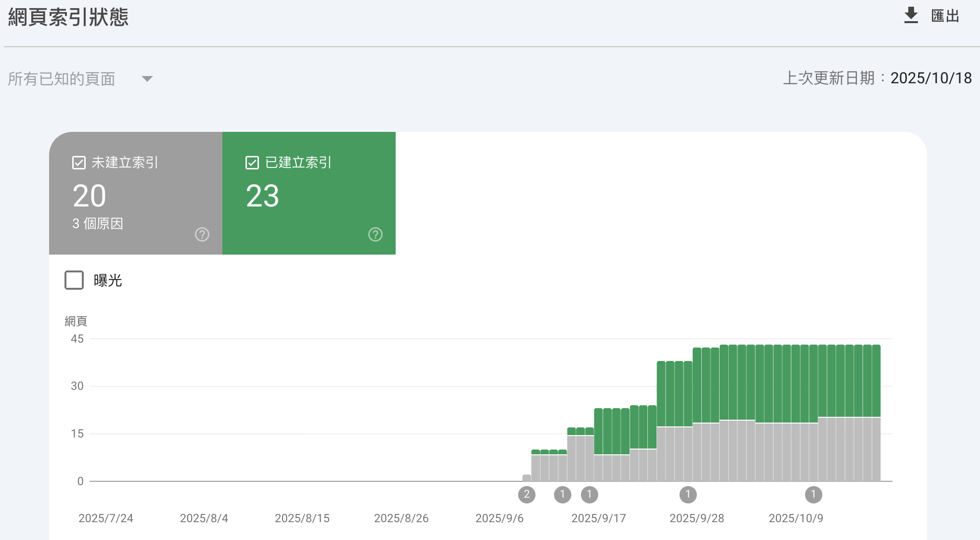Click the 網頁索引狀態 page heading
Viewport: 980px width, 540px height.
[x=68, y=17]
